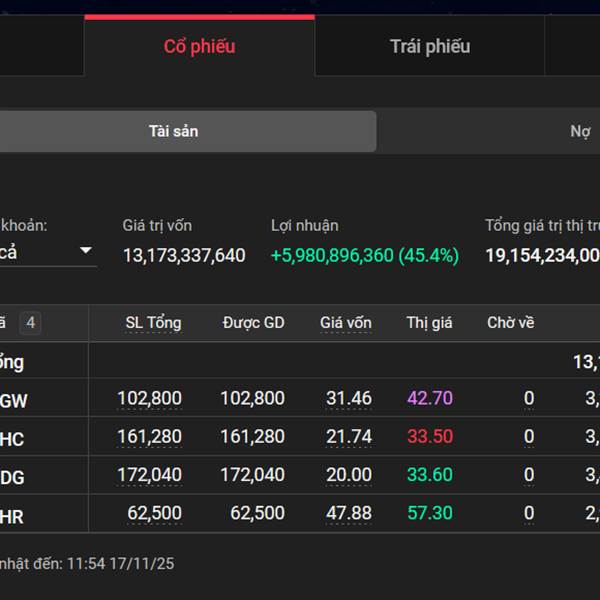Click Được GD value 172,040
This screenshot has width=600, height=600.
click(253, 474)
